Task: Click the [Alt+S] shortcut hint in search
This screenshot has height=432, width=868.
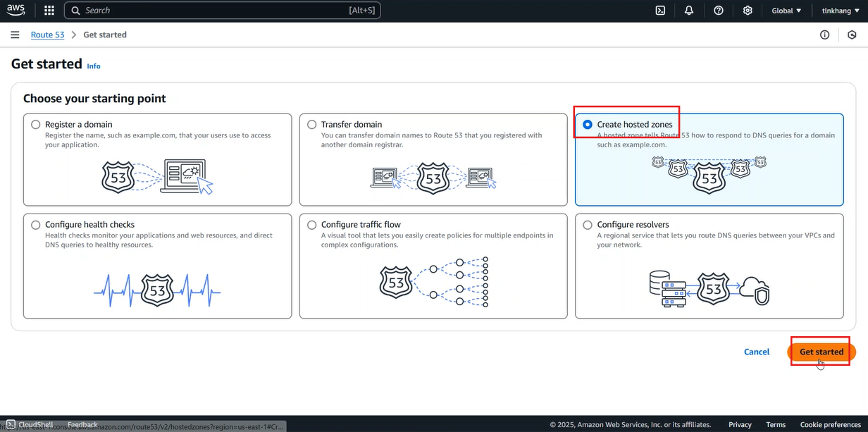Action: click(362, 11)
